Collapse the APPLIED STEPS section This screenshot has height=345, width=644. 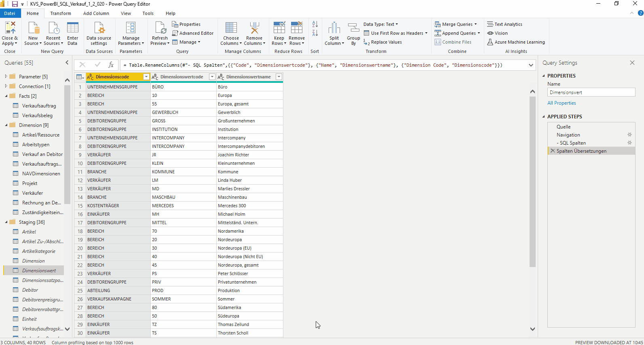click(x=544, y=116)
